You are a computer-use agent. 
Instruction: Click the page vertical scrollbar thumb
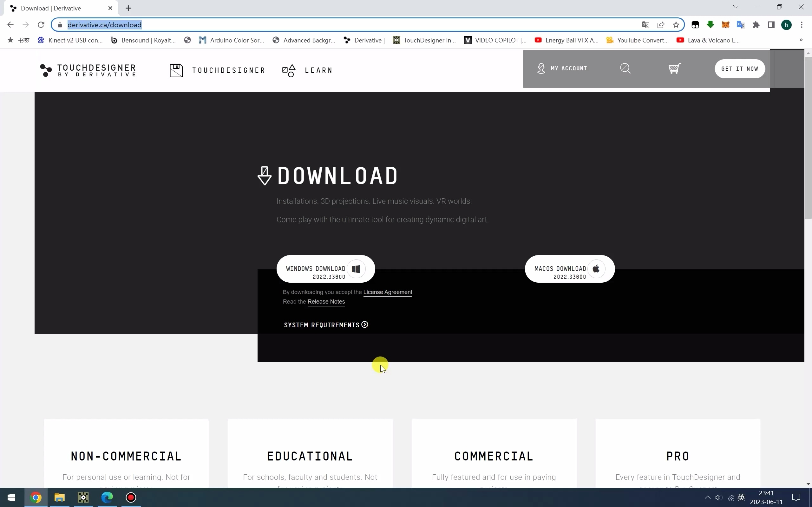click(808, 138)
